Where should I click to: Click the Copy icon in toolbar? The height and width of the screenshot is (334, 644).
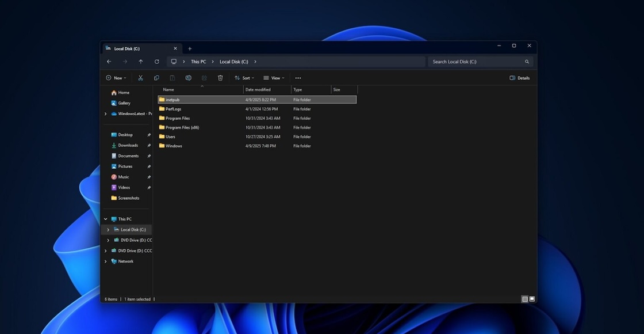156,78
